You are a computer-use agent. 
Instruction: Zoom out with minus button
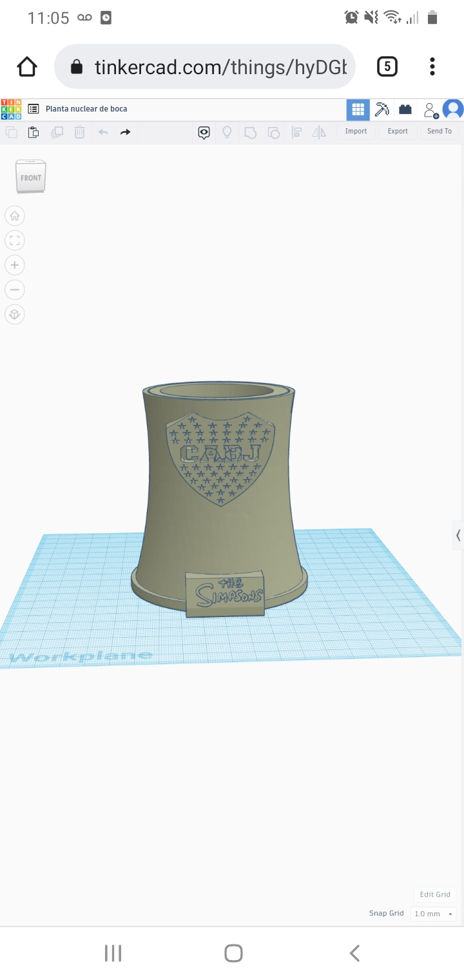point(15,289)
